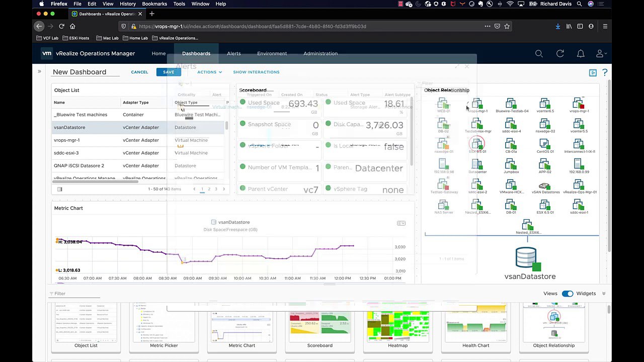The height and width of the screenshot is (362, 644).
Task: Select the CentOS 01 VM icon
Action: click(x=545, y=144)
